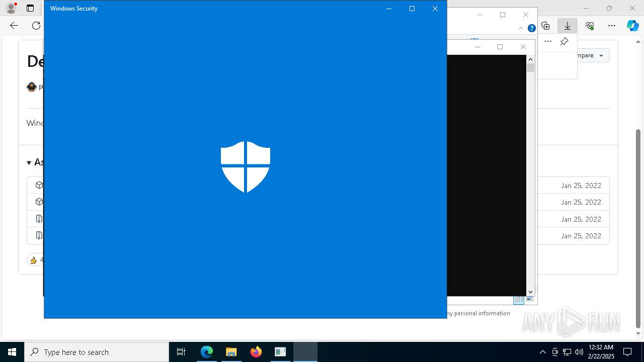Close the Windows Security window
Screen dimensions: 644x362
point(435,9)
